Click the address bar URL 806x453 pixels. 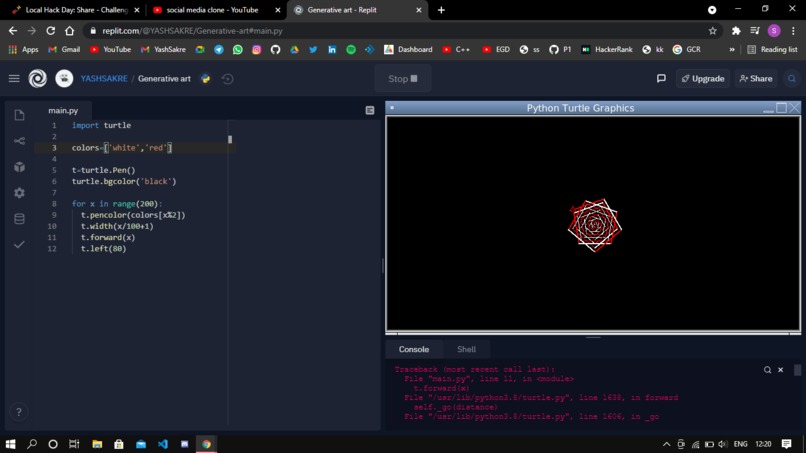(x=192, y=31)
